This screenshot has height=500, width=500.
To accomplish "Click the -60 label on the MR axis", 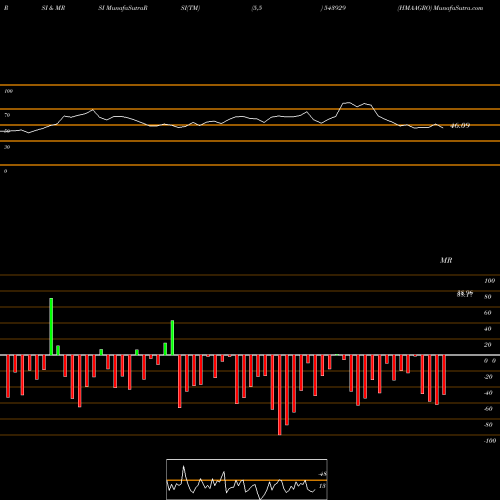I will [x=488, y=409].
